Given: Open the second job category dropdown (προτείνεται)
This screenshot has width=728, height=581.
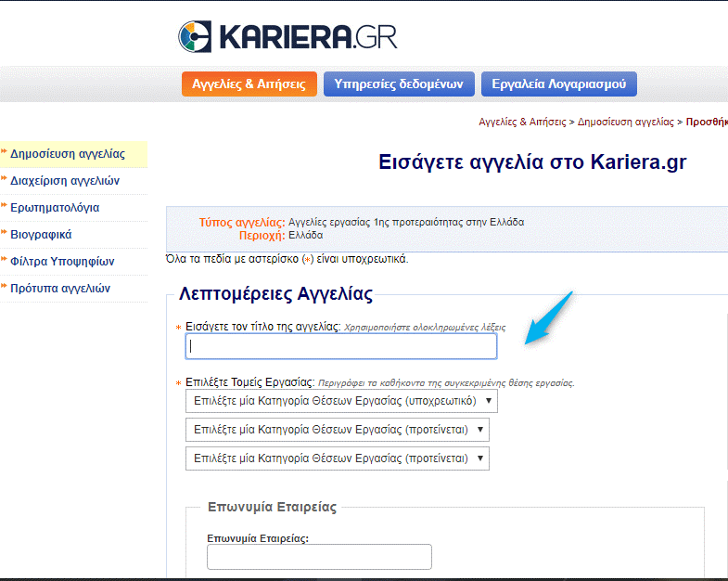Looking at the screenshot, I should point(337,429).
